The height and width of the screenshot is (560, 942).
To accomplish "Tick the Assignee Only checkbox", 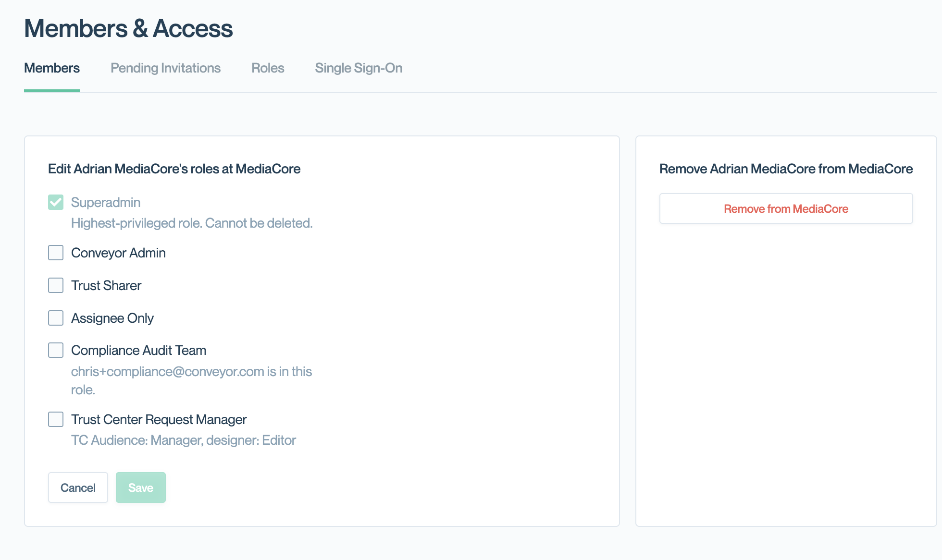I will click(56, 318).
